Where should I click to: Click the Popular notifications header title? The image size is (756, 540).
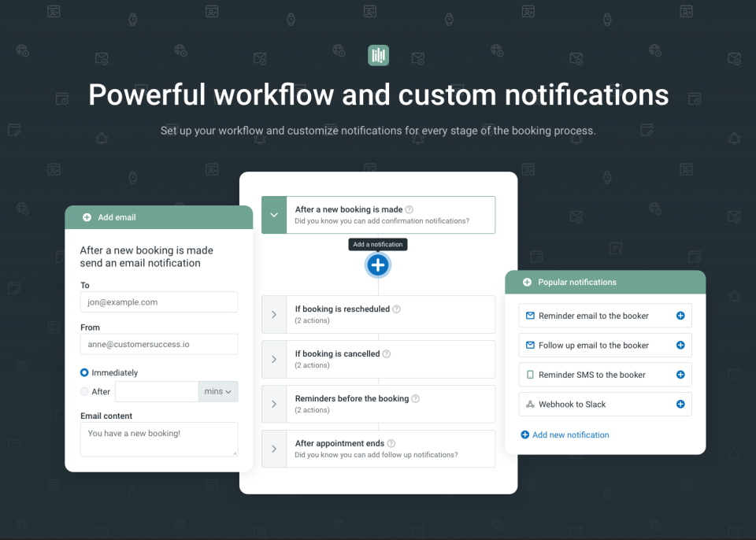tap(577, 282)
